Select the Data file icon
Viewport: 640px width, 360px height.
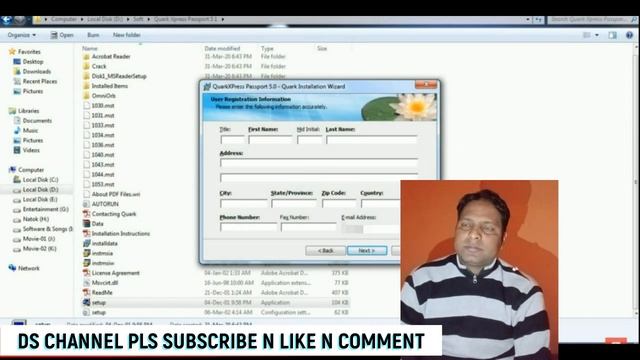pos(87,223)
